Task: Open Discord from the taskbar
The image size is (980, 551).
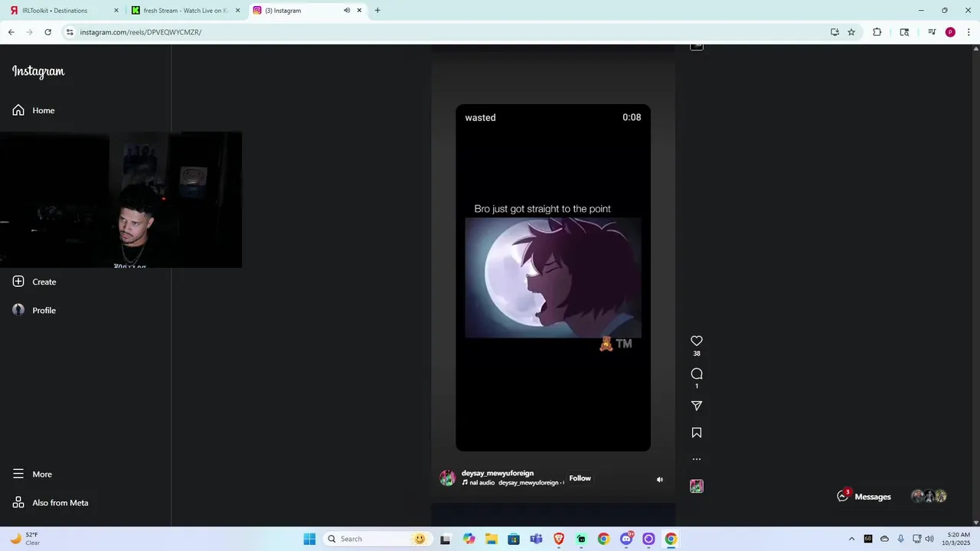Action: point(626,539)
